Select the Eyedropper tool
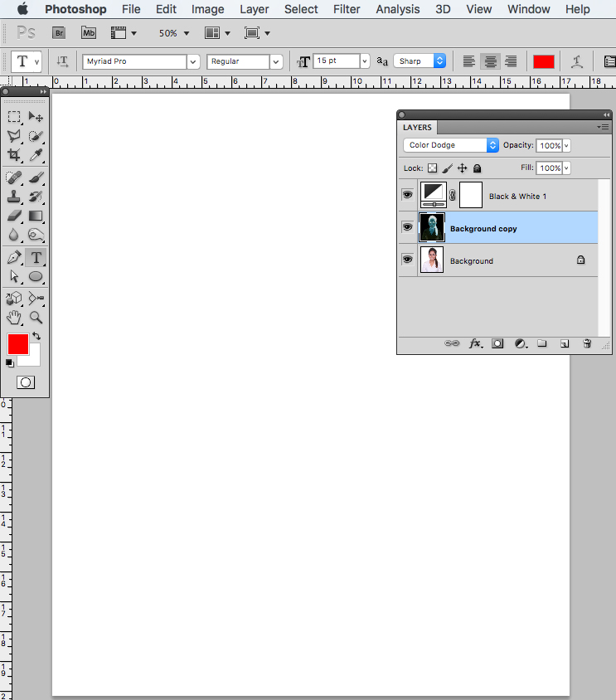 point(36,155)
